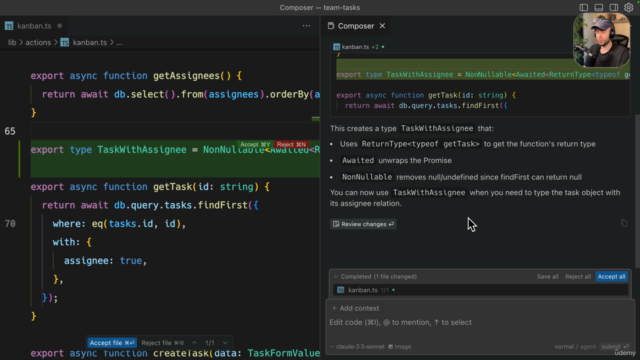Switch to normal mode
Screen dimensions: 640x360
click(564, 347)
